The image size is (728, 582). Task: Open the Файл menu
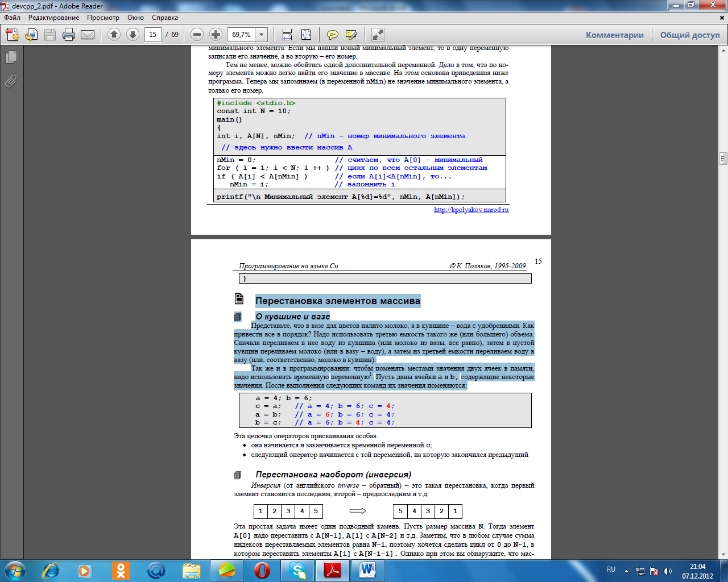13,18
